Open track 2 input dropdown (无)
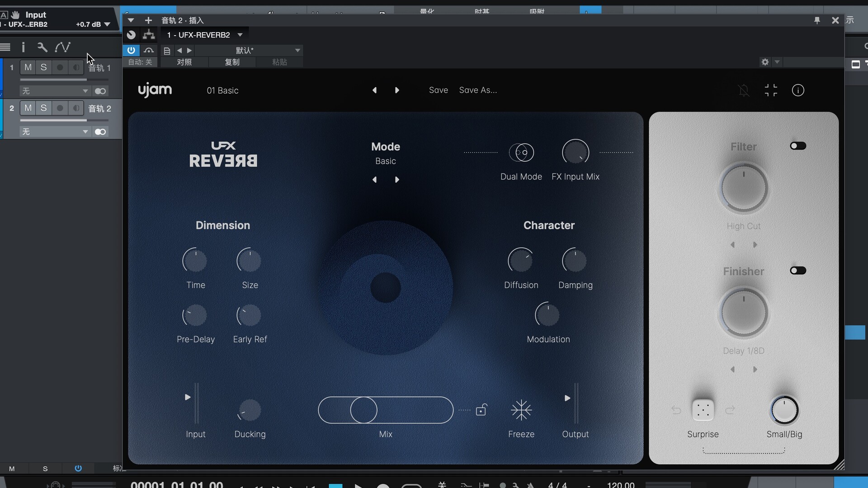Image resolution: width=868 pixels, height=488 pixels. (x=55, y=132)
